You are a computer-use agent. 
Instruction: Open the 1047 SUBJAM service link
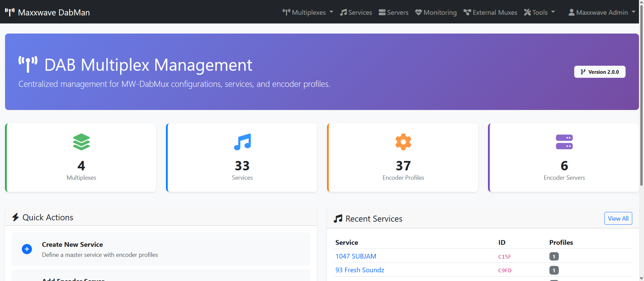(x=356, y=256)
